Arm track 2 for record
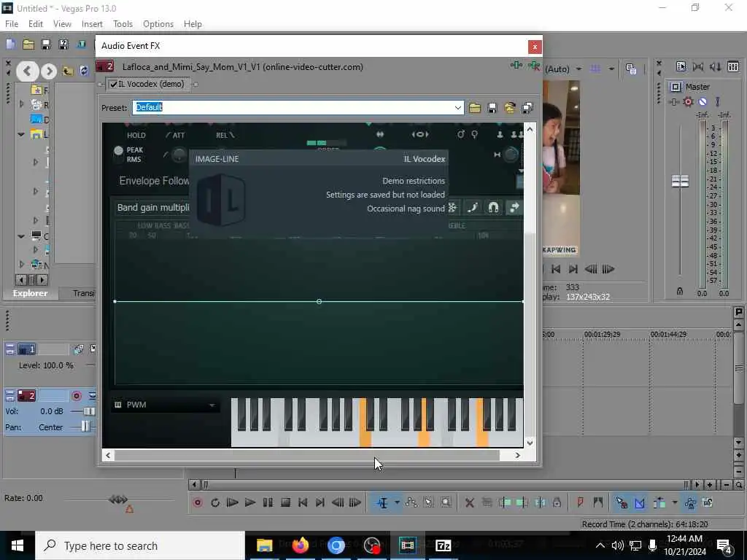The height and width of the screenshot is (560, 747). coord(76,396)
